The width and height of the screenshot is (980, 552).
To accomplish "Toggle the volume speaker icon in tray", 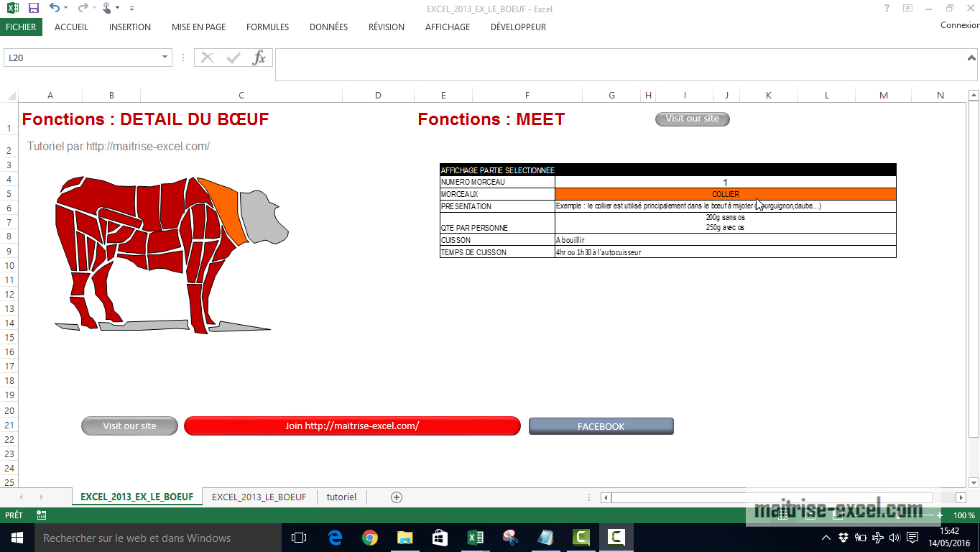I will click(895, 538).
